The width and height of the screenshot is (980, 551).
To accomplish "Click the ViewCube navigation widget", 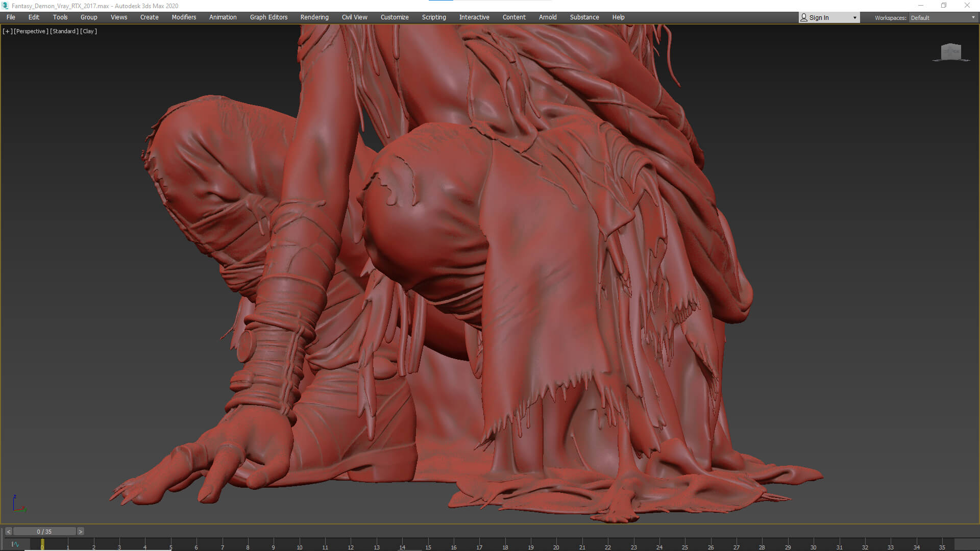I will pos(951,52).
